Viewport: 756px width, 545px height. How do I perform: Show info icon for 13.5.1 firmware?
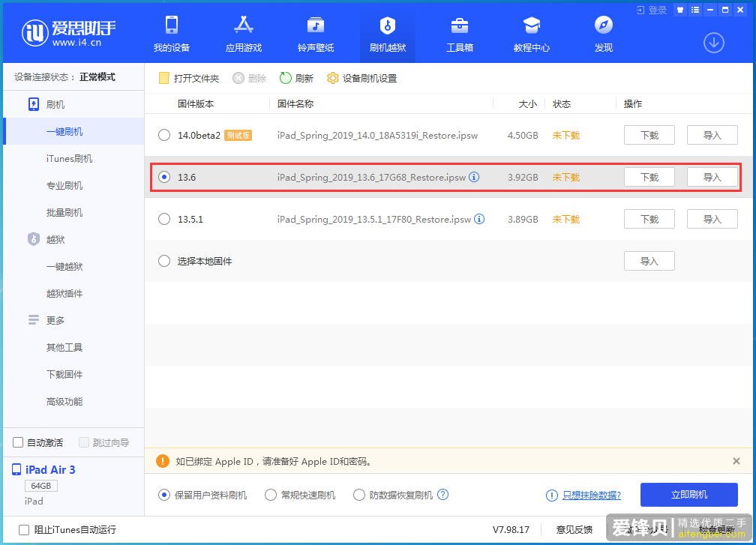479,219
